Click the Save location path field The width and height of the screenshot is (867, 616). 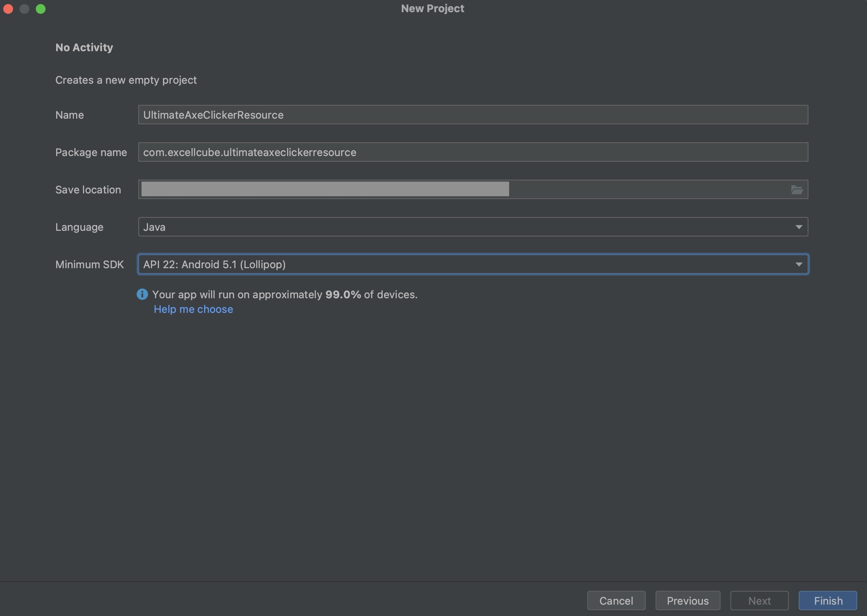pos(447,190)
